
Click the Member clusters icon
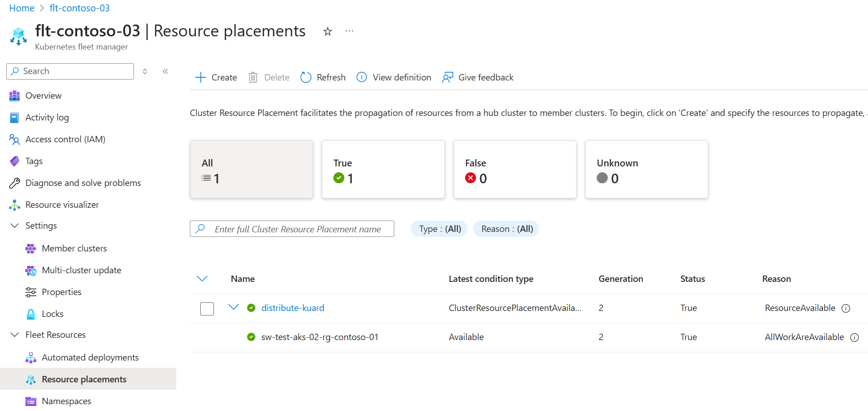pyautogui.click(x=31, y=248)
